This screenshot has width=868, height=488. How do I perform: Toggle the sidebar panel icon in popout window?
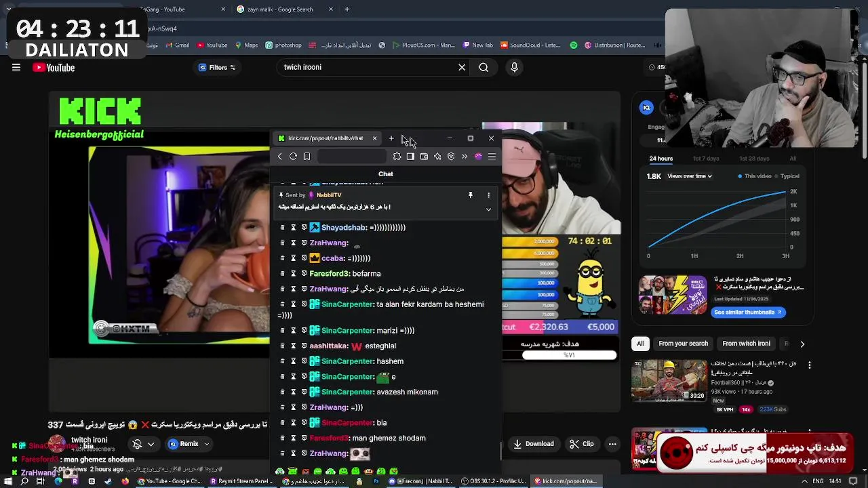(x=410, y=157)
